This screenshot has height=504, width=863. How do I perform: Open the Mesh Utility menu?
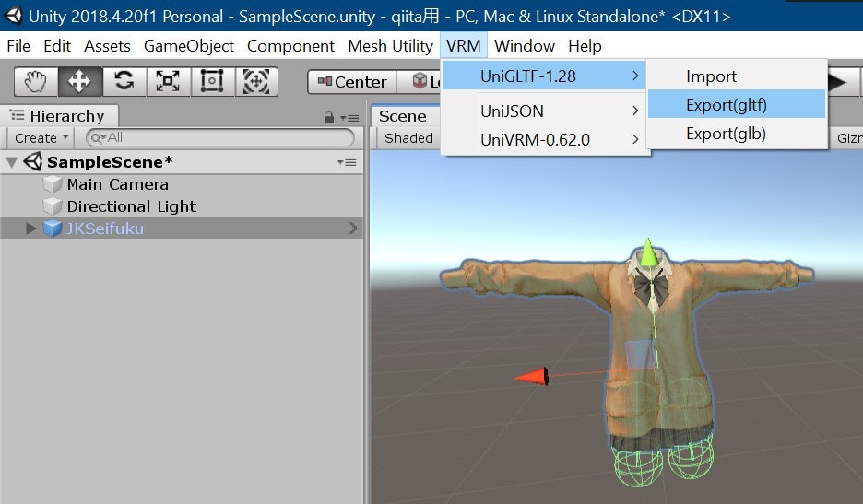pyautogui.click(x=391, y=46)
